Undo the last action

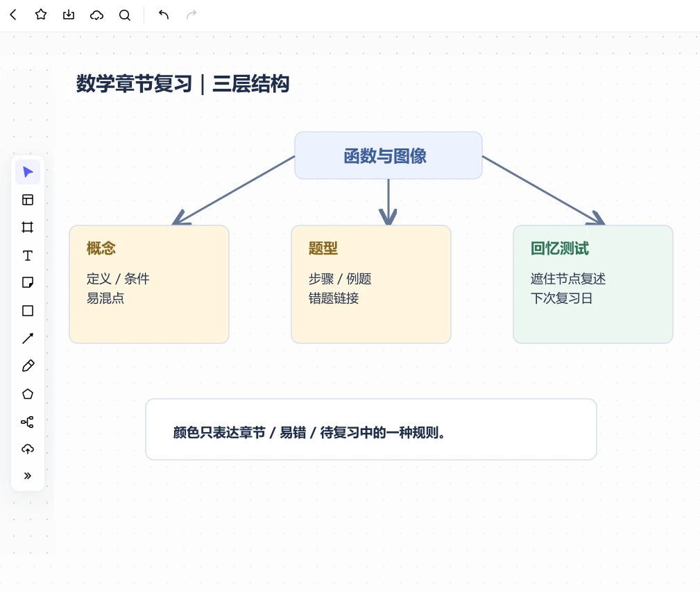point(164,15)
